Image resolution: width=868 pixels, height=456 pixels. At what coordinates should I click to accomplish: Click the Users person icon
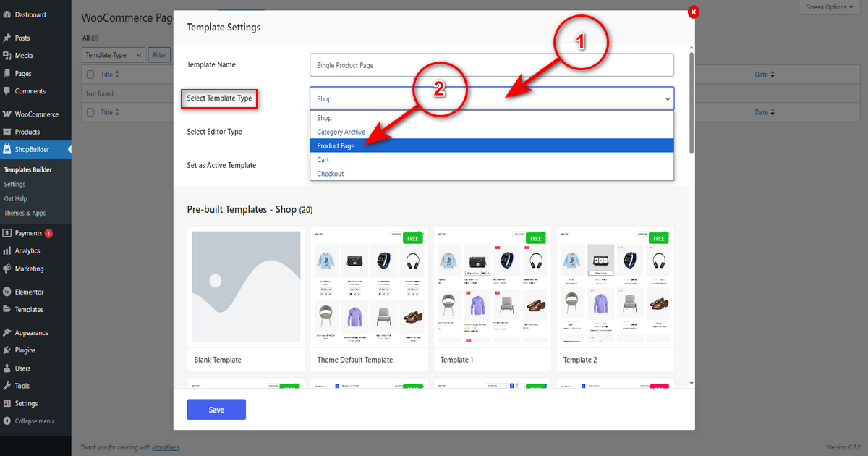click(7, 368)
